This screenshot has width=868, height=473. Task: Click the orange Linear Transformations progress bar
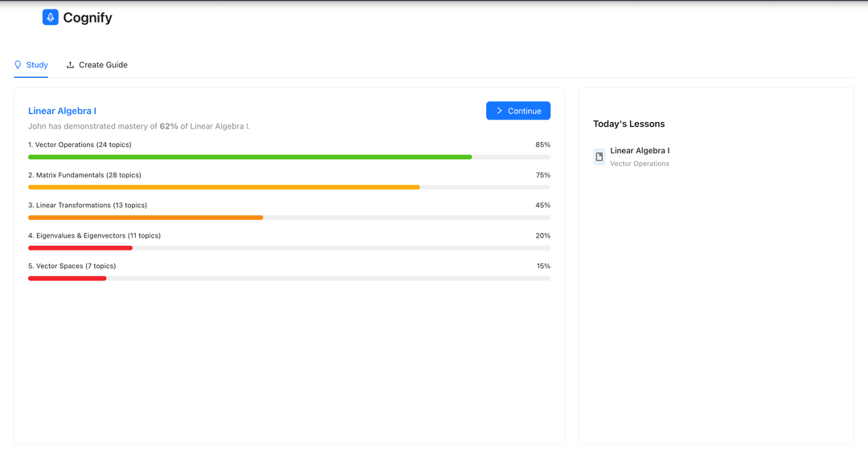145,218
